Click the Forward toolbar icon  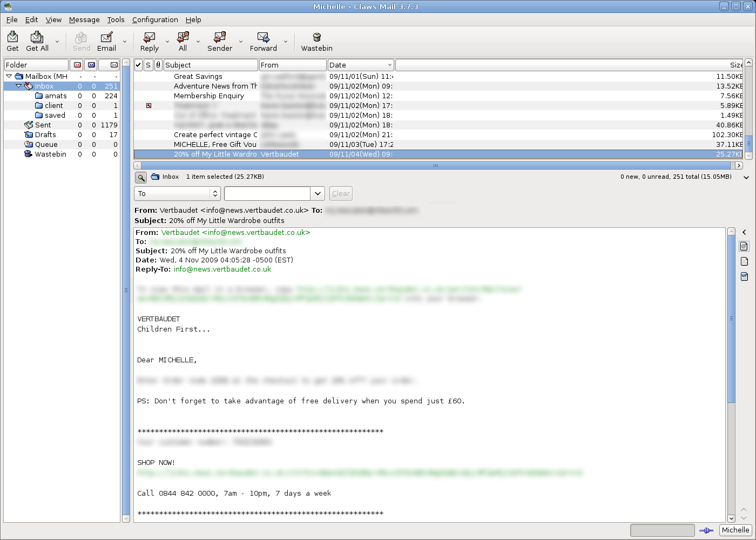[263, 37]
